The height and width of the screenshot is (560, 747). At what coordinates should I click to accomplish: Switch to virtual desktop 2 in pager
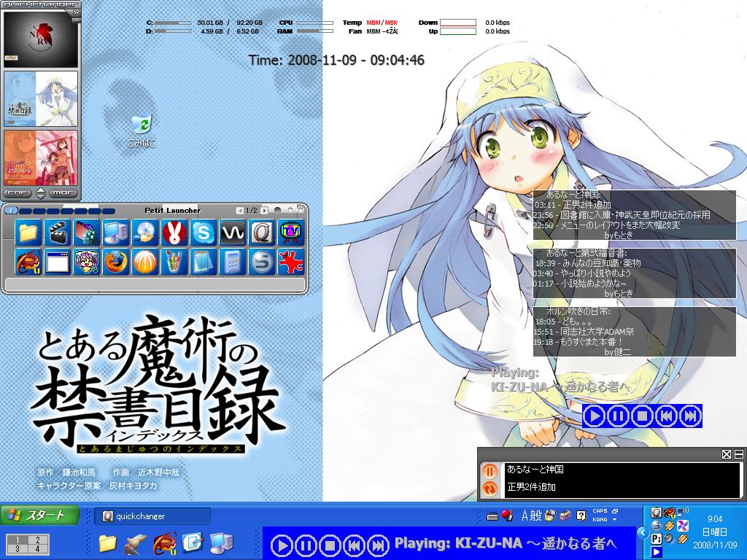click(38, 540)
